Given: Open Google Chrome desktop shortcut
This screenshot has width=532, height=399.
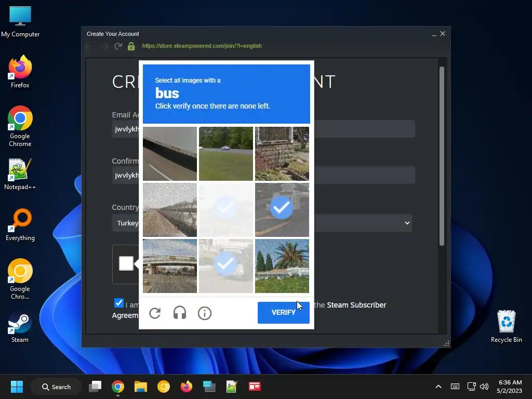Looking at the screenshot, I should click(x=20, y=127).
